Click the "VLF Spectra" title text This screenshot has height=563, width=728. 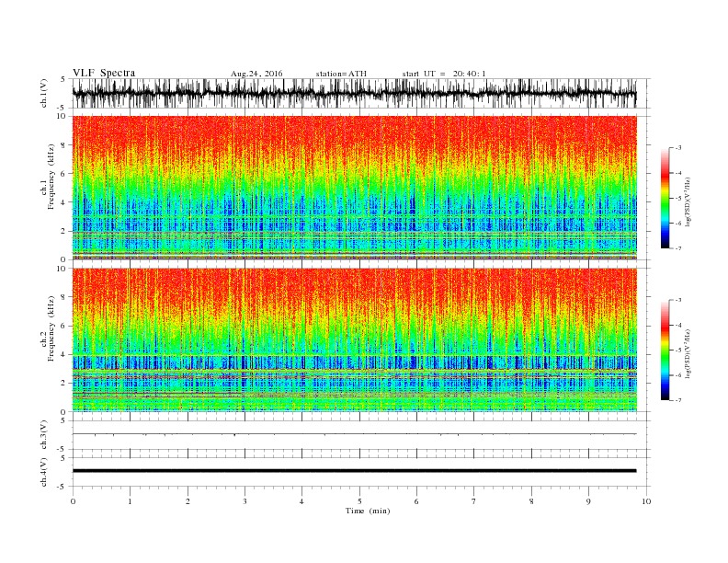pyautogui.click(x=104, y=73)
